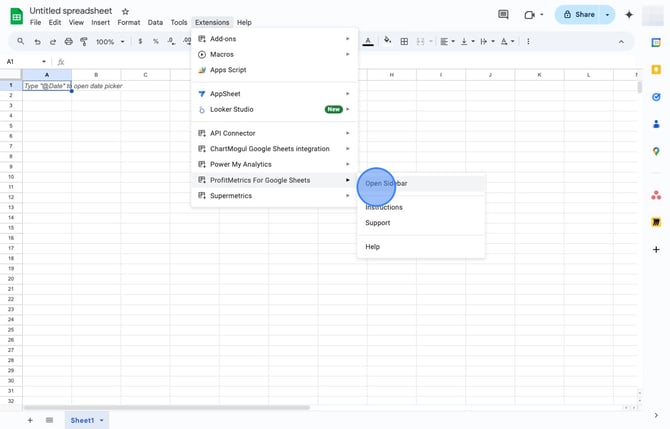Format as currency with dollar icon
This screenshot has width=670, height=429.
click(x=140, y=41)
